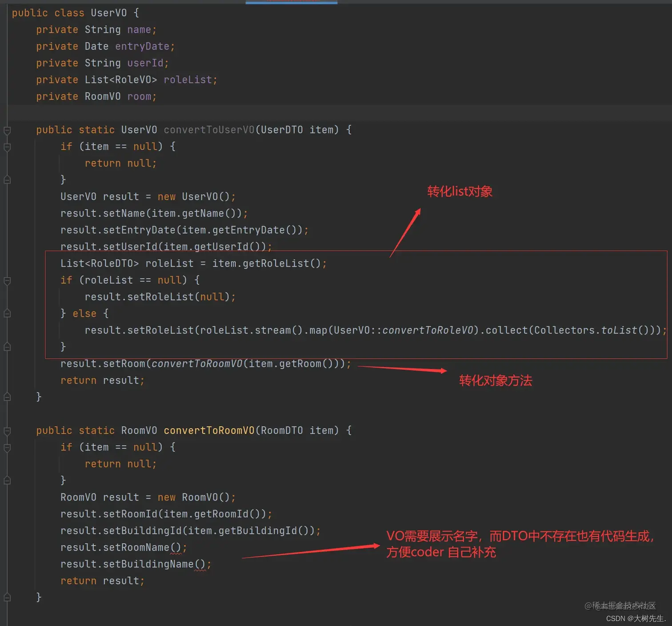
Task: Collapse the convertToUserVO method fold marker
Action: coord(7,130)
